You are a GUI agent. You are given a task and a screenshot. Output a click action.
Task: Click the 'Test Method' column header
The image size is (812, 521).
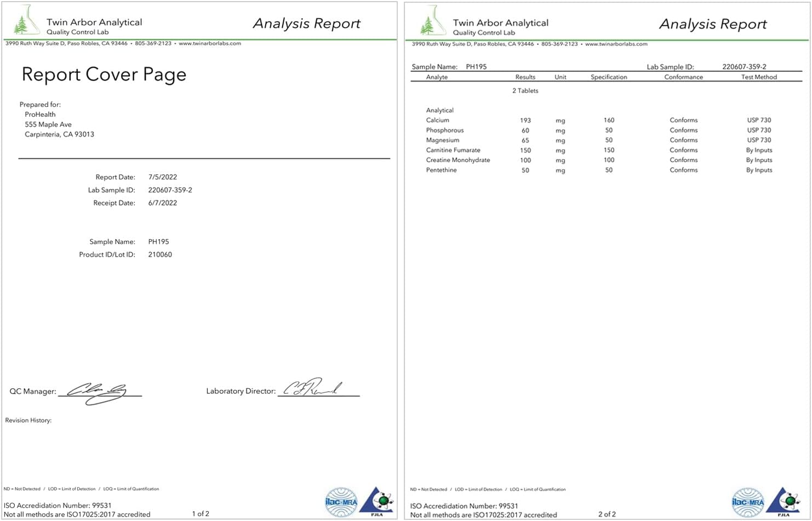[759, 77]
